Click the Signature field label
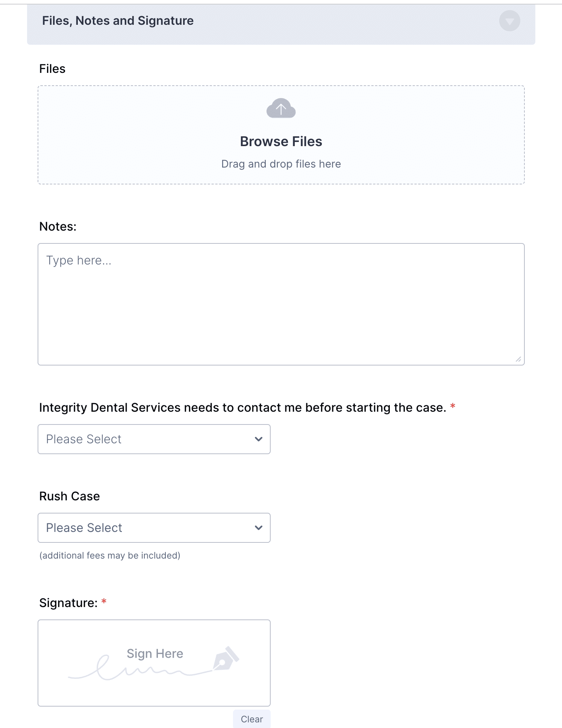The width and height of the screenshot is (562, 728). (68, 603)
